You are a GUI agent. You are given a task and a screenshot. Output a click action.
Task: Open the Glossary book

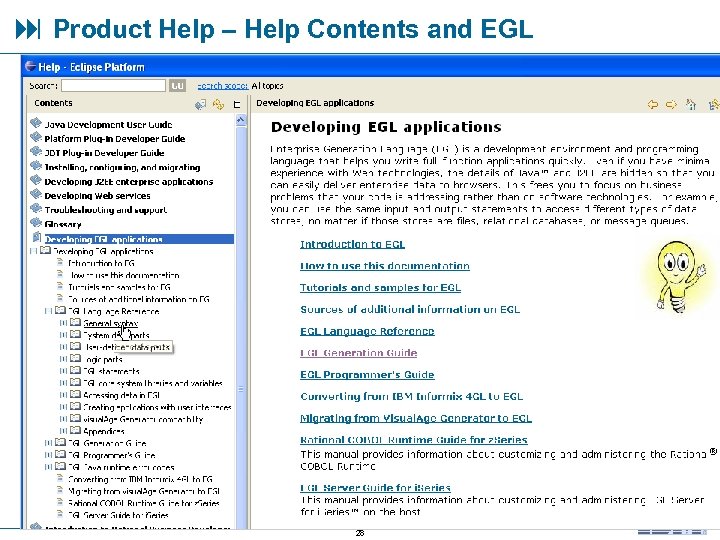pyautogui.click(x=63, y=224)
